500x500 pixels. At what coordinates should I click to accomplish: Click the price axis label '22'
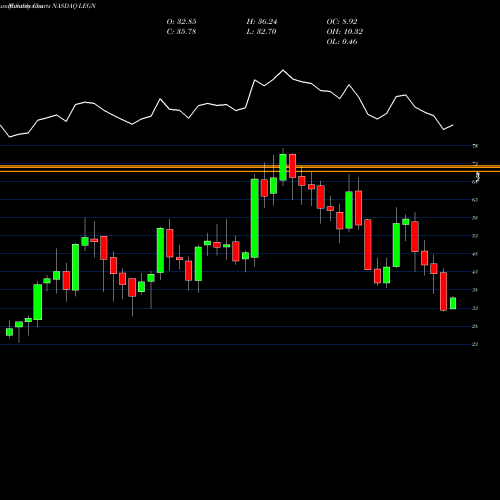(475, 344)
